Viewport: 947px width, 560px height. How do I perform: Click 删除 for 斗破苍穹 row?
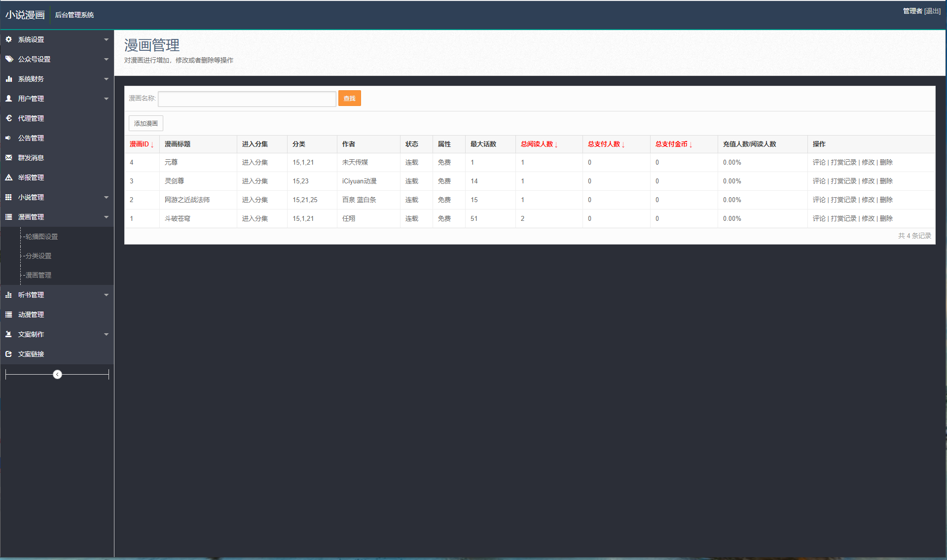click(x=886, y=218)
